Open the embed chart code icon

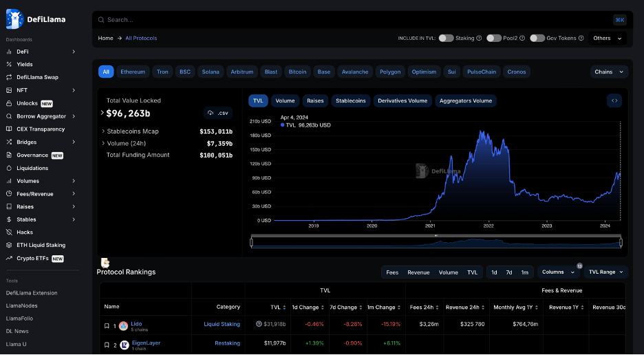(x=614, y=100)
